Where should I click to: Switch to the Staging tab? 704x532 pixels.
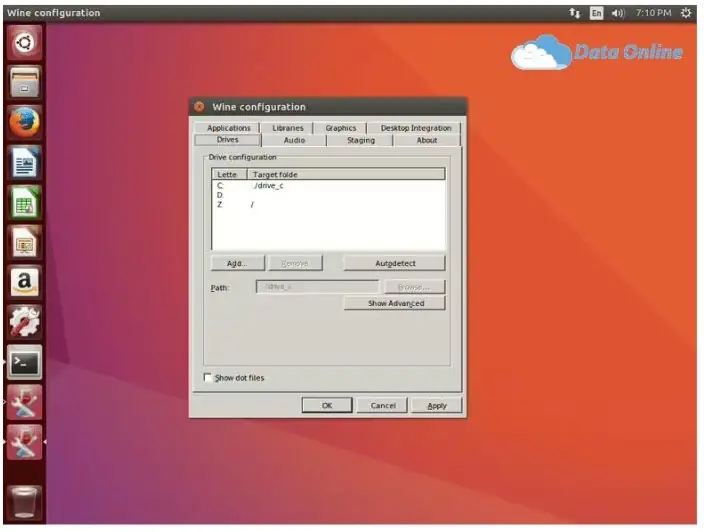(361, 140)
